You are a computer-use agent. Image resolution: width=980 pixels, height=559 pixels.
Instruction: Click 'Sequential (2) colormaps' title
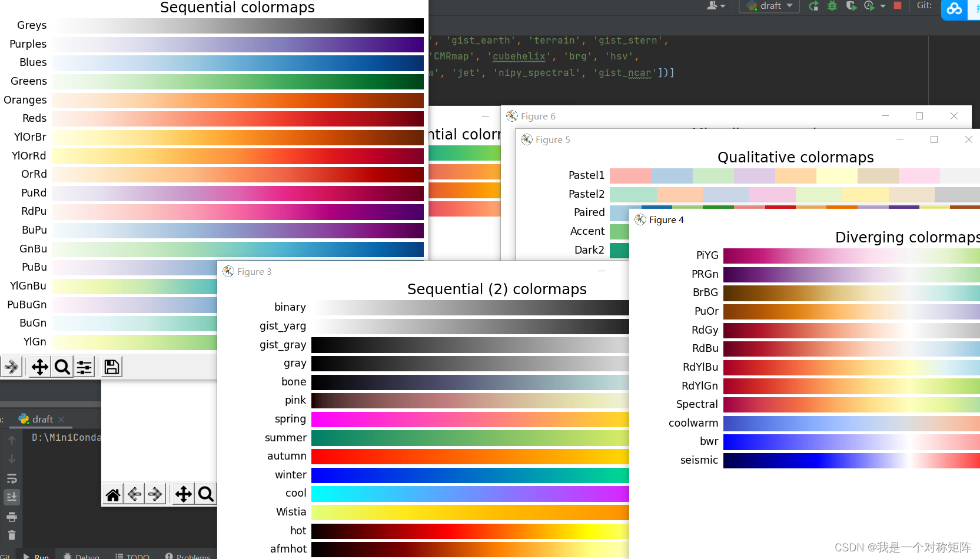[x=497, y=290]
